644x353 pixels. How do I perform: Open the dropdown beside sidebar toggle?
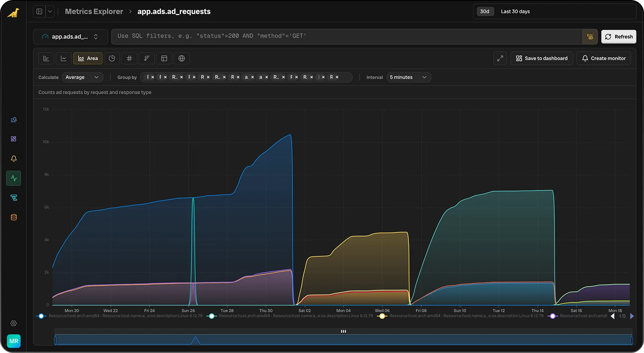click(50, 11)
